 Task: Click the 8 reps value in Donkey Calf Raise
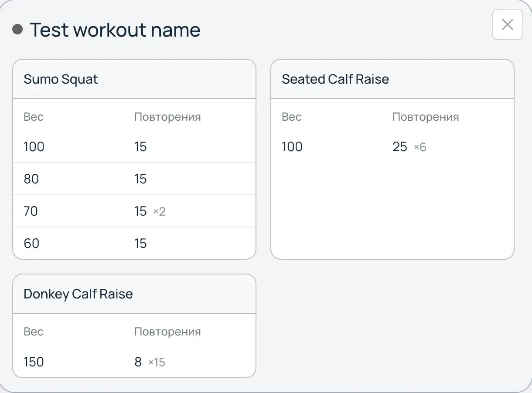pos(138,362)
